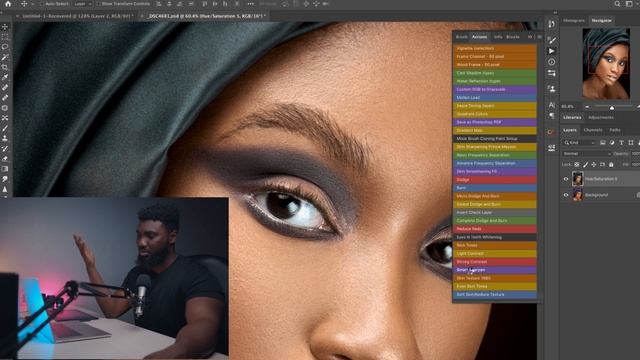Open the Move tool preset picker arrow

(x=33, y=4)
